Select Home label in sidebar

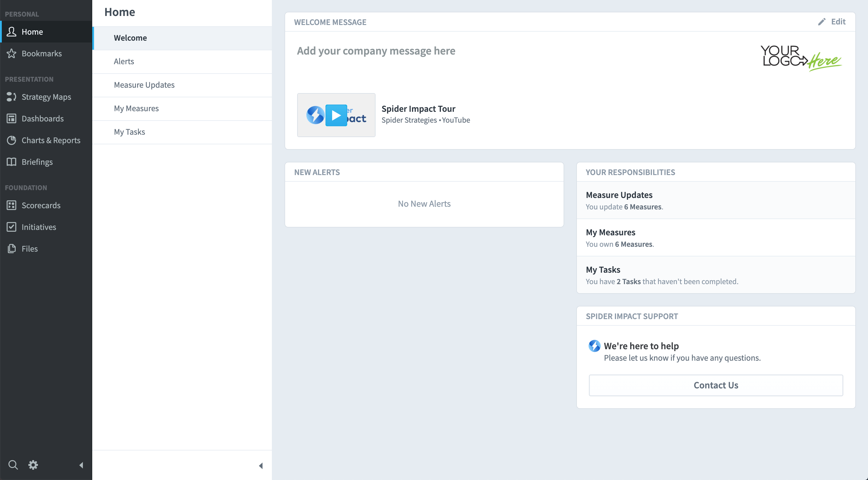pyautogui.click(x=32, y=32)
